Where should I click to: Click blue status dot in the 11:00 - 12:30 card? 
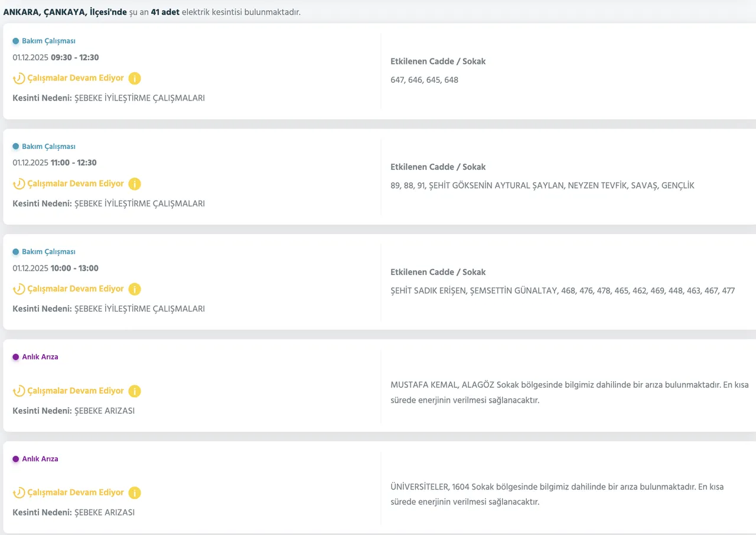16,147
